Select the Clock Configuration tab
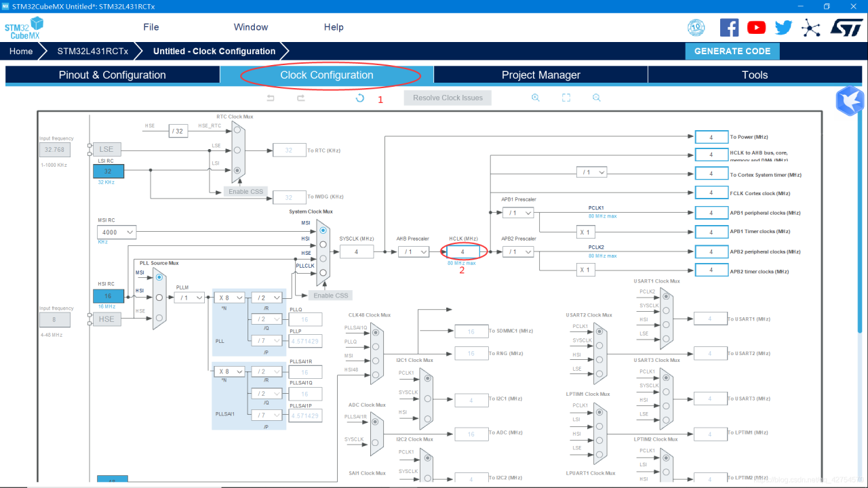The width and height of the screenshot is (868, 488). 327,75
